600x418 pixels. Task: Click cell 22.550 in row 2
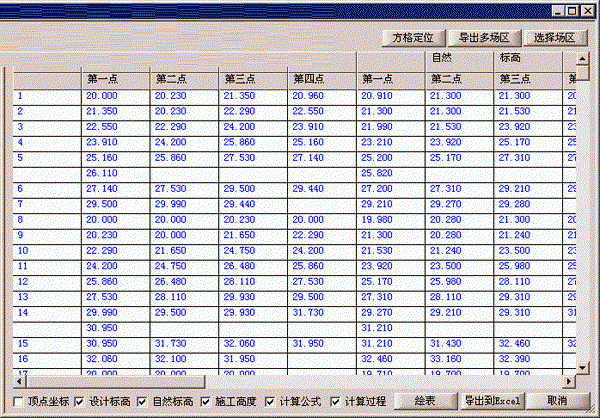(x=322, y=111)
